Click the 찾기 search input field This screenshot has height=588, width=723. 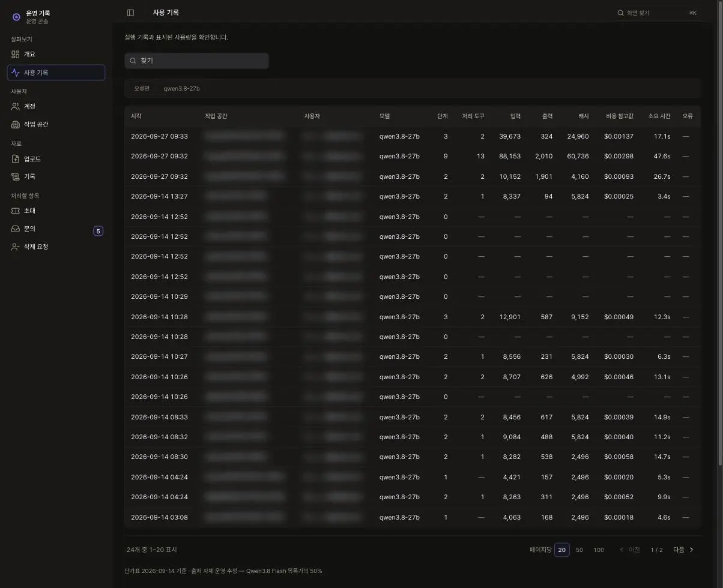pyautogui.click(x=197, y=61)
